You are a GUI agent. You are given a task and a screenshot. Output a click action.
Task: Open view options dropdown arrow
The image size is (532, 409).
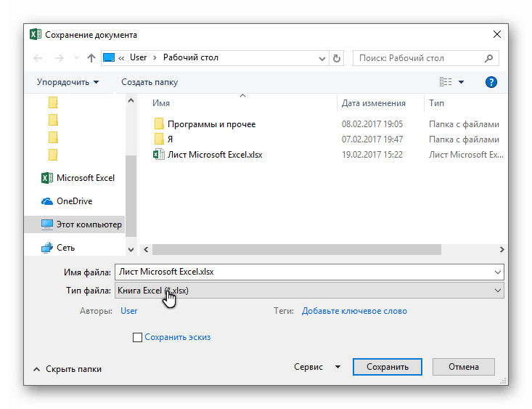[x=461, y=82]
